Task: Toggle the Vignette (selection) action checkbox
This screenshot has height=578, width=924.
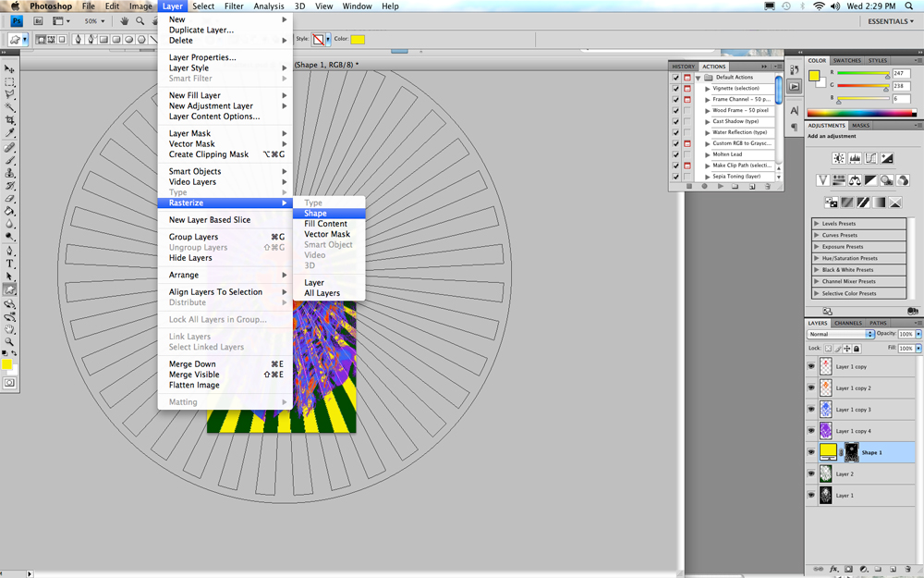Action: 676,89
